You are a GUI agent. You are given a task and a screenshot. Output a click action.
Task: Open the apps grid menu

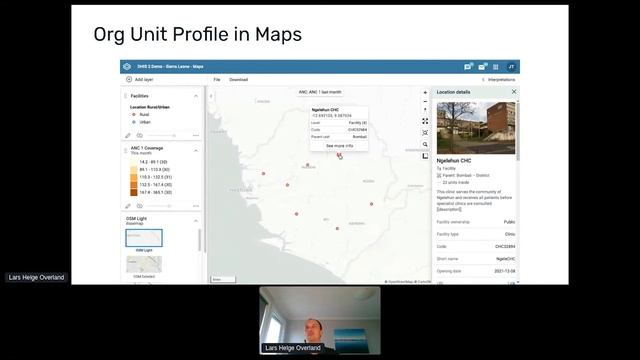[496, 67]
